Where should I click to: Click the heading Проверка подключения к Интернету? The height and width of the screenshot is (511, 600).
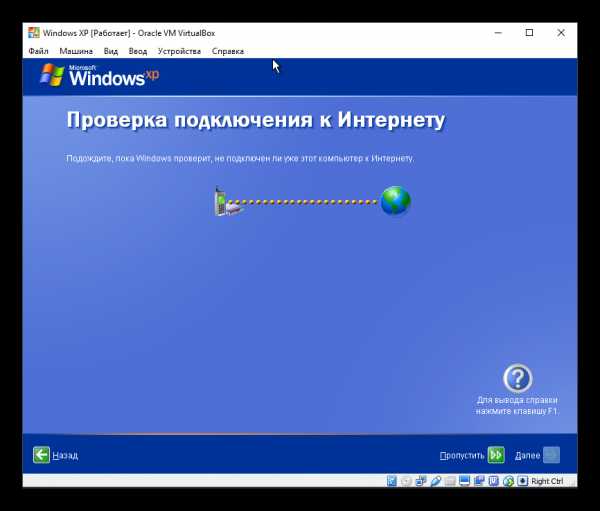[256, 120]
